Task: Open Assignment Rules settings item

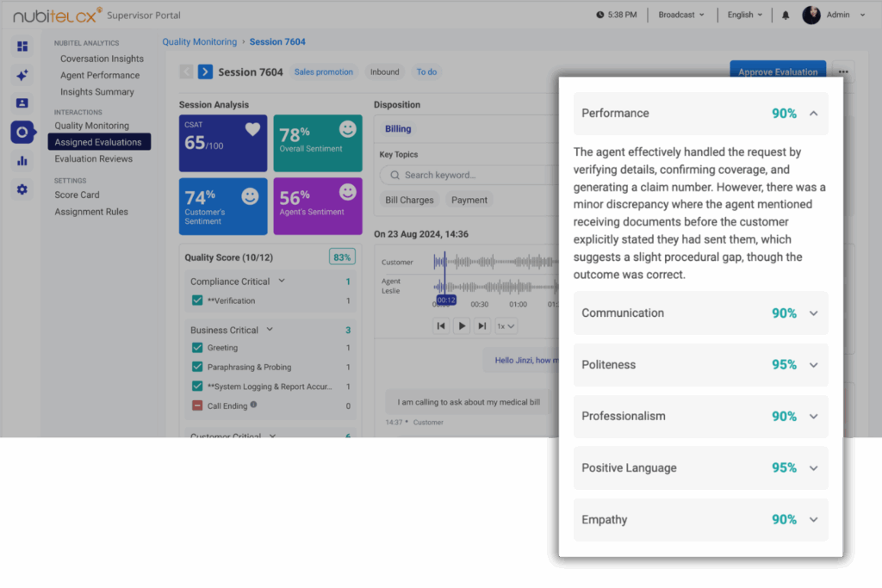Action: click(x=91, y=212)
